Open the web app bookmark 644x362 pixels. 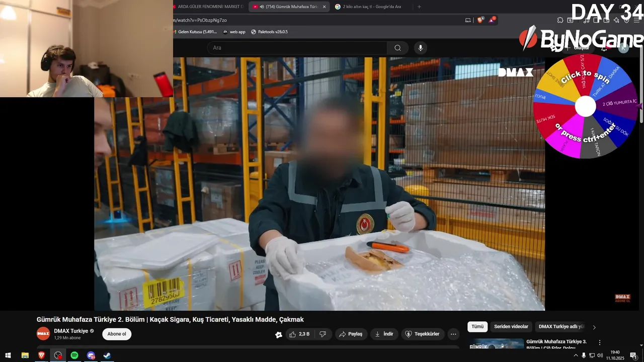pos(234,32)
